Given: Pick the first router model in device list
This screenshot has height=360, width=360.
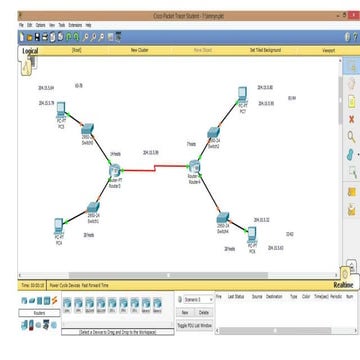Looking at the screenshot, I should (67, 305).
